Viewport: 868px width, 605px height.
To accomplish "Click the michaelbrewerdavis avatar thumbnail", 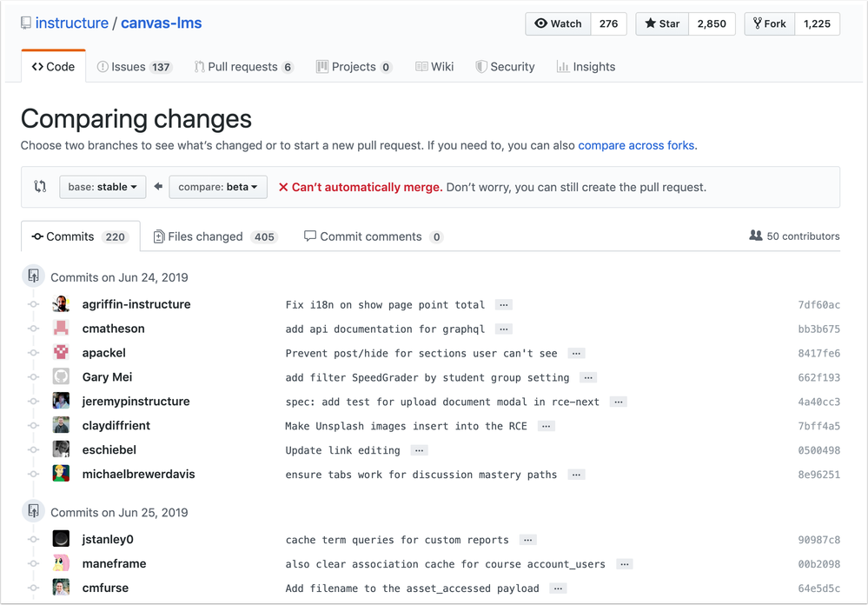I will [x=61, y=475].
